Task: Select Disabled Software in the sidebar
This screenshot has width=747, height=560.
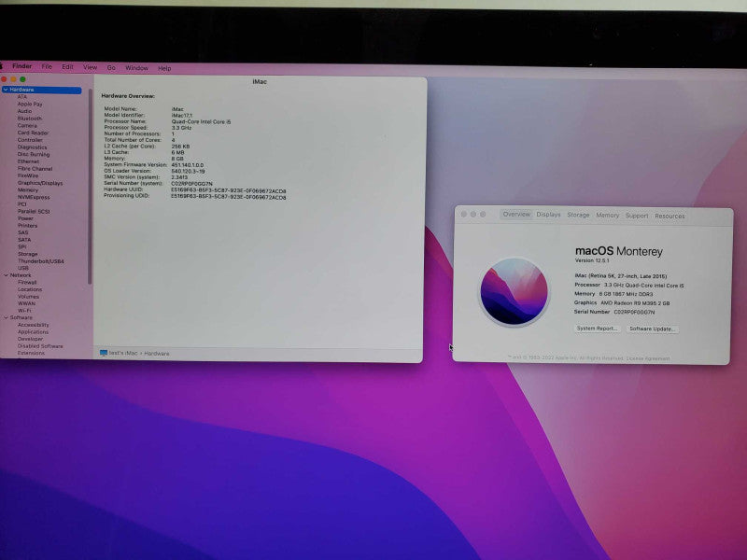Action: coord(40,346)
